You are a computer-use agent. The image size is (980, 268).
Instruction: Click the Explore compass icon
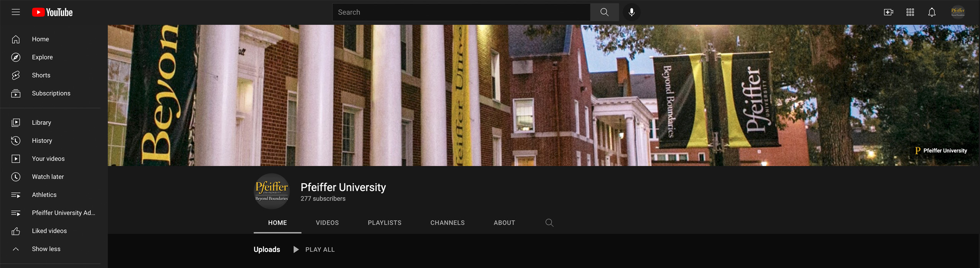(16, 57)
